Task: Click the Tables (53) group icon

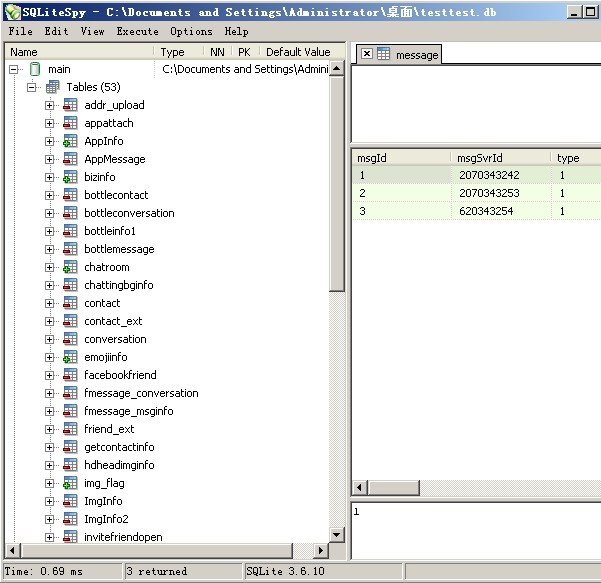Action: pos(52,87)
